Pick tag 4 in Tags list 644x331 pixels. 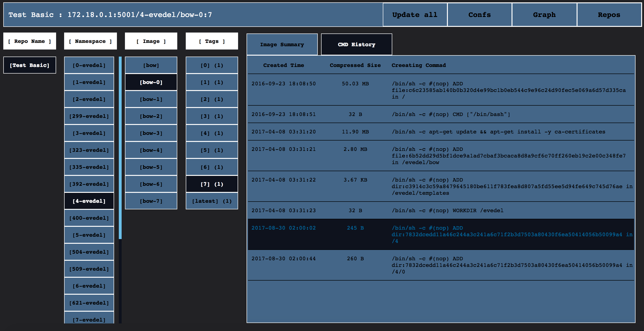click(x=212, y=133)
